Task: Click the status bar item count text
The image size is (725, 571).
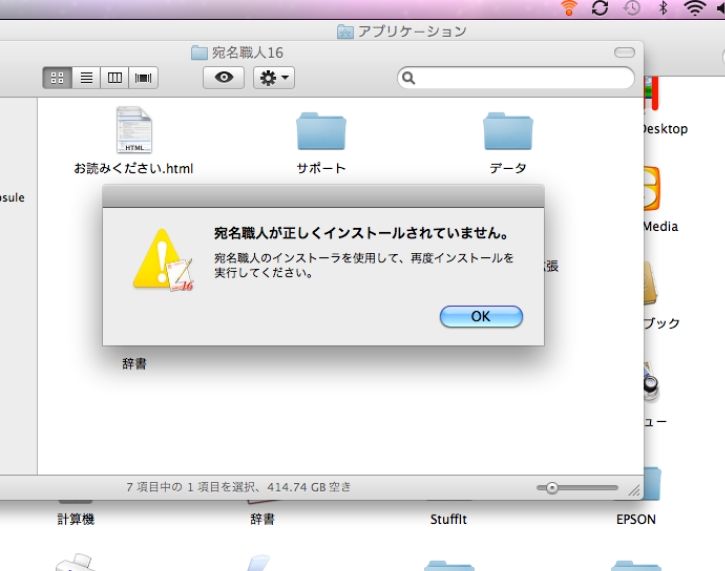Action: click(x=239, y=487)
